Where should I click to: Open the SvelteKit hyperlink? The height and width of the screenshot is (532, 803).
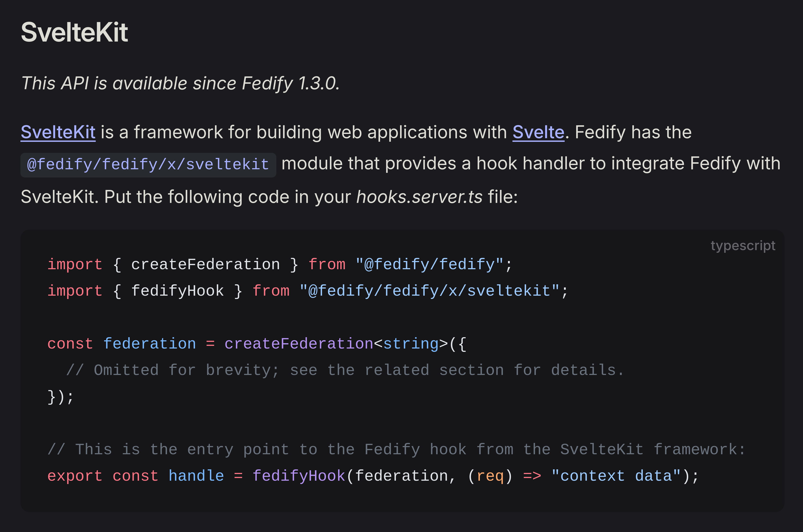[x=58, y=132]
